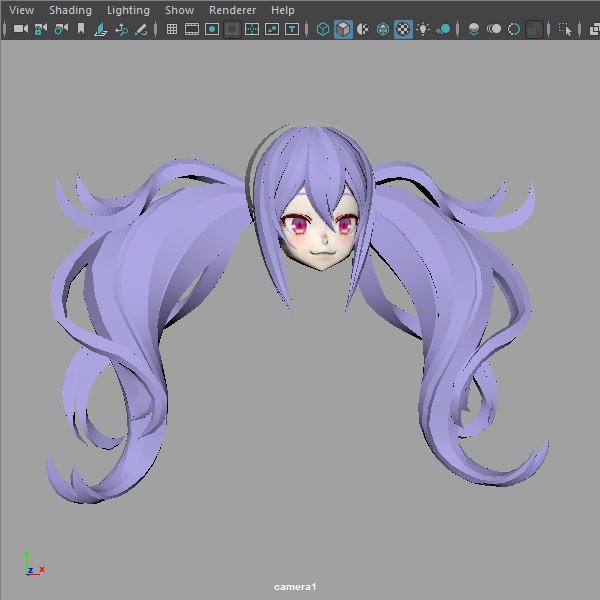Click the camera Bookmarks icon
The height and width of the screenshot is (600, 600).
(x=81, y=29)
